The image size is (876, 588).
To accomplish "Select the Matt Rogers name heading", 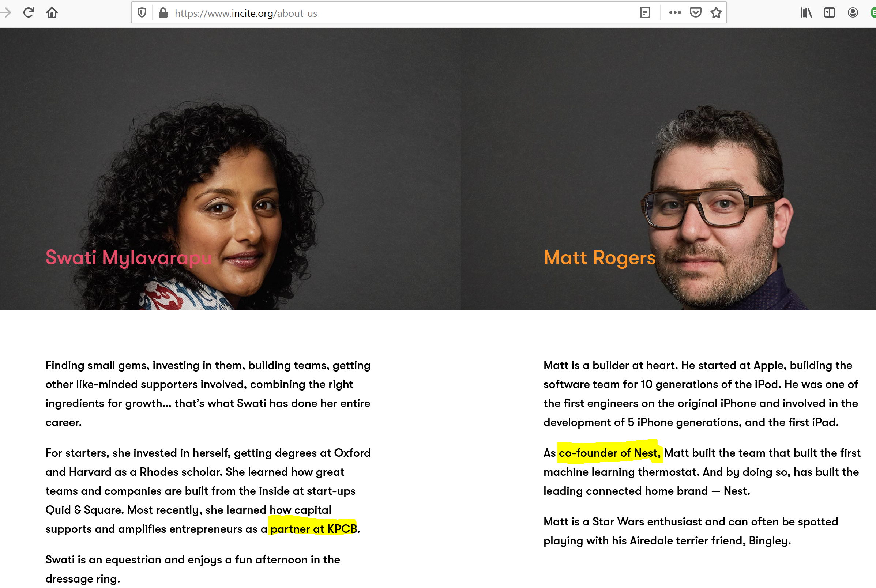I will (599, 258).
